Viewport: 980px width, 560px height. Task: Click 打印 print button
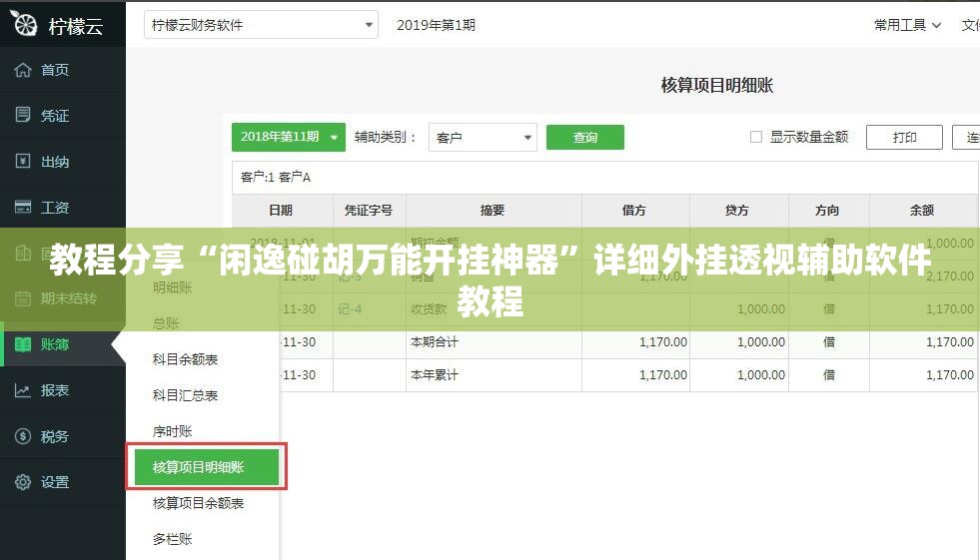(x=904, y=138)
